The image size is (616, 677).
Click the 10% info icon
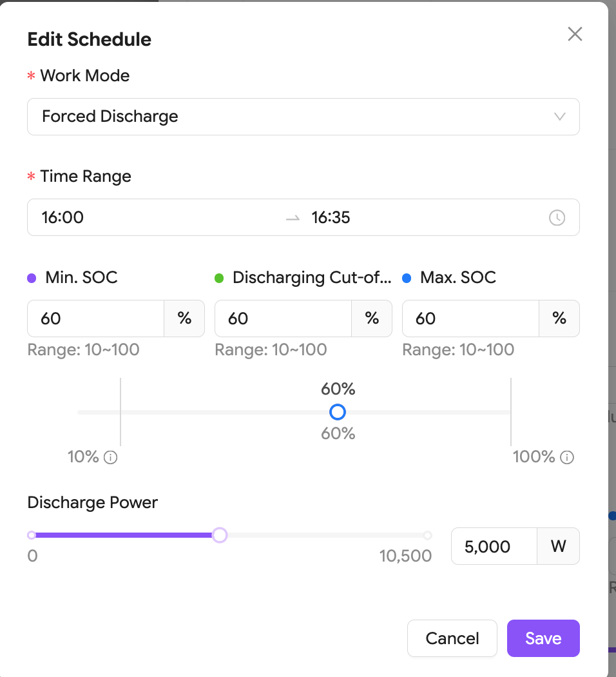[x=110, y=457]
